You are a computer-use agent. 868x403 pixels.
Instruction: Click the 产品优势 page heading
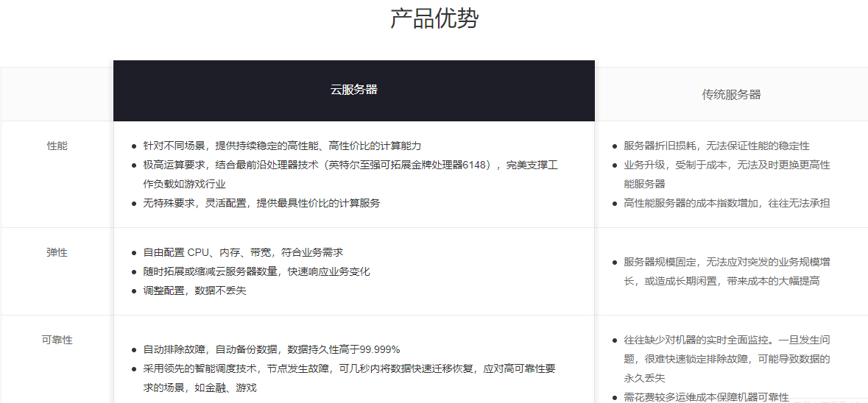coord(434,19)
